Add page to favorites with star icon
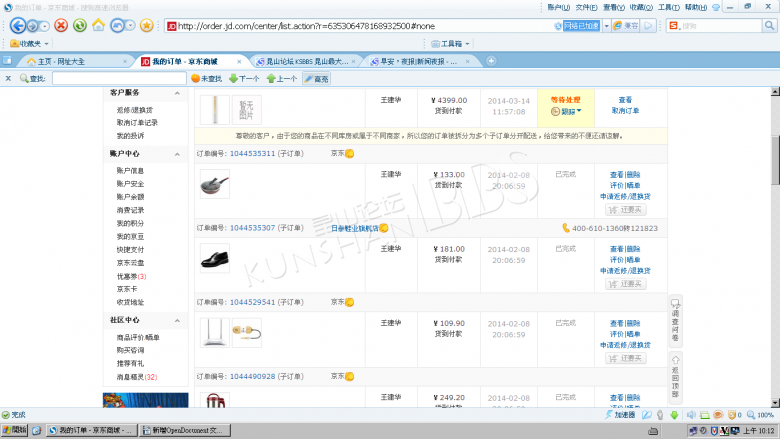Image resolution: width=780 pixels, height=439 pixels. 146,25
